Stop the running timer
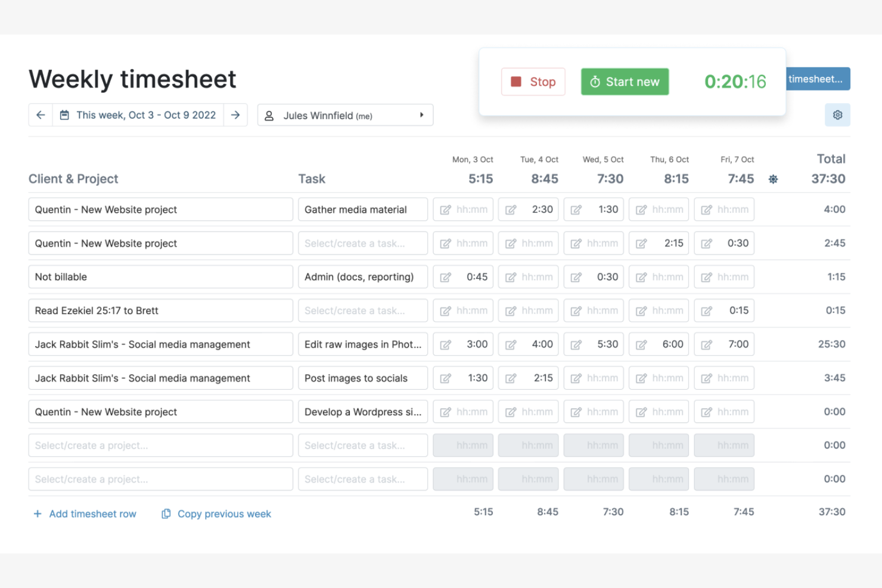 coord(533,82)
